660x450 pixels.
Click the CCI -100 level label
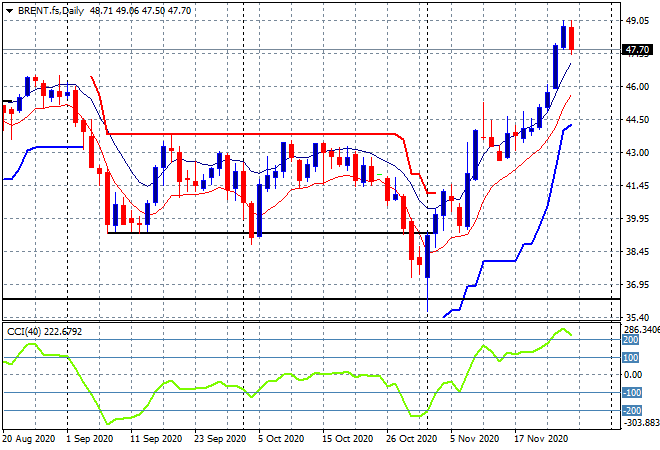(632, 393)
